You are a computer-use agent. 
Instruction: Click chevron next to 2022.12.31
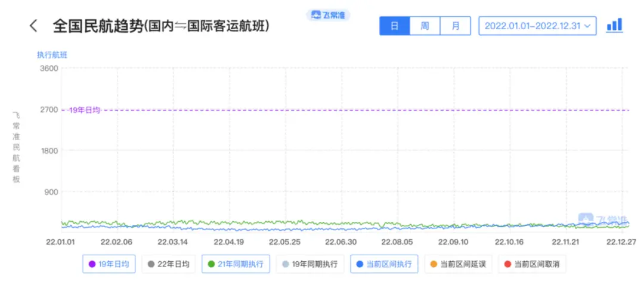point(587,26)
